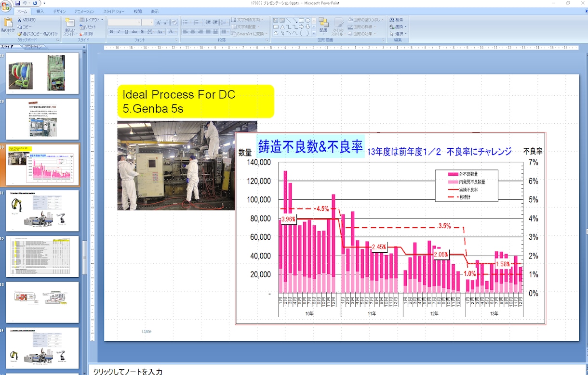Click the notes field クリックしてノートを入力
Viewport: 588px width, 375px height.
[x=128, y=371]
